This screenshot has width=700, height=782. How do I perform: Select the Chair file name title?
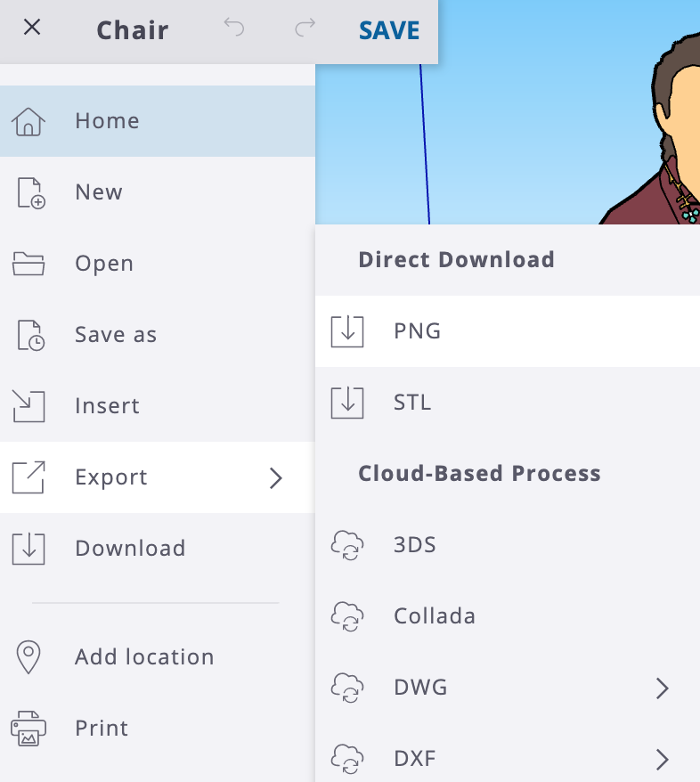coord(133,30)
